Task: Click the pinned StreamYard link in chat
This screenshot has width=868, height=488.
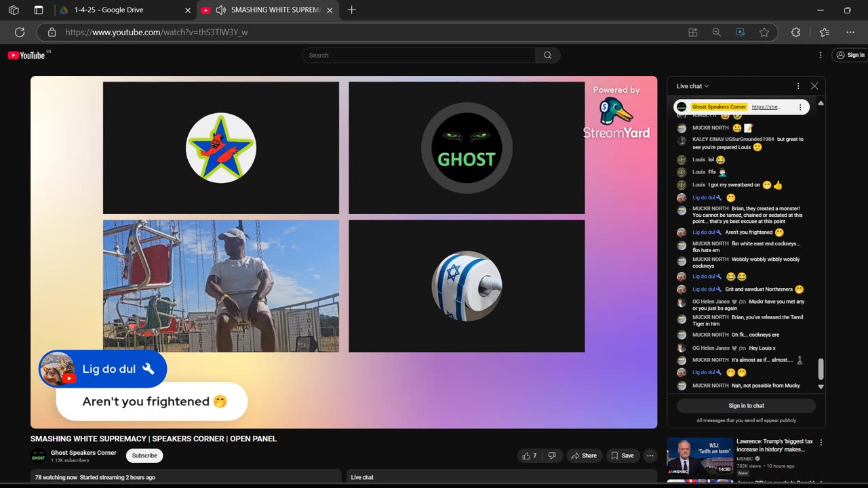Action: pos(766,107)
